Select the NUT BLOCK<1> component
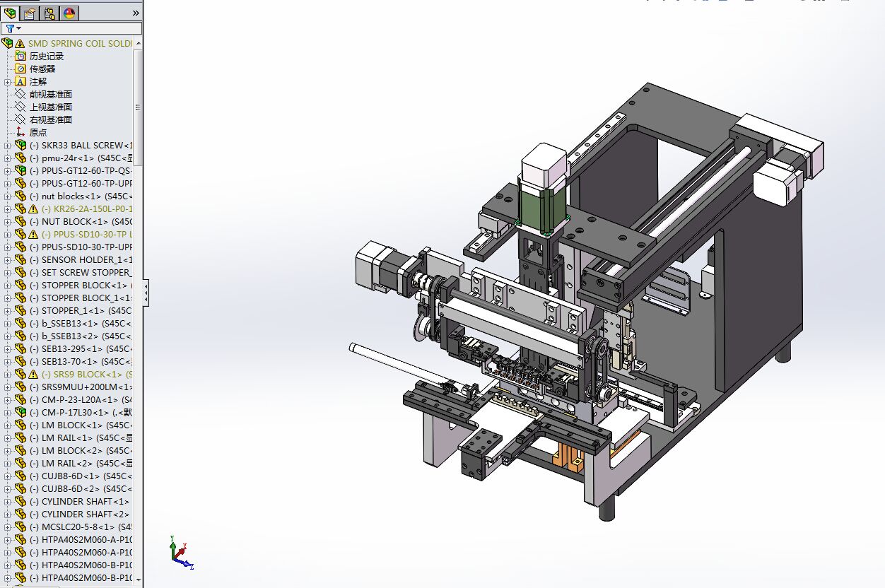 point(81,221)
